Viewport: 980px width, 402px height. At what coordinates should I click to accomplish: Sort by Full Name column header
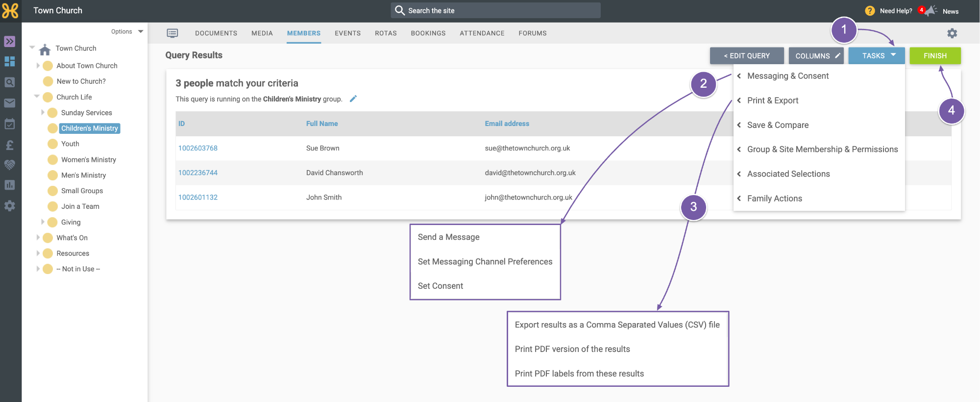pos(322,124)
